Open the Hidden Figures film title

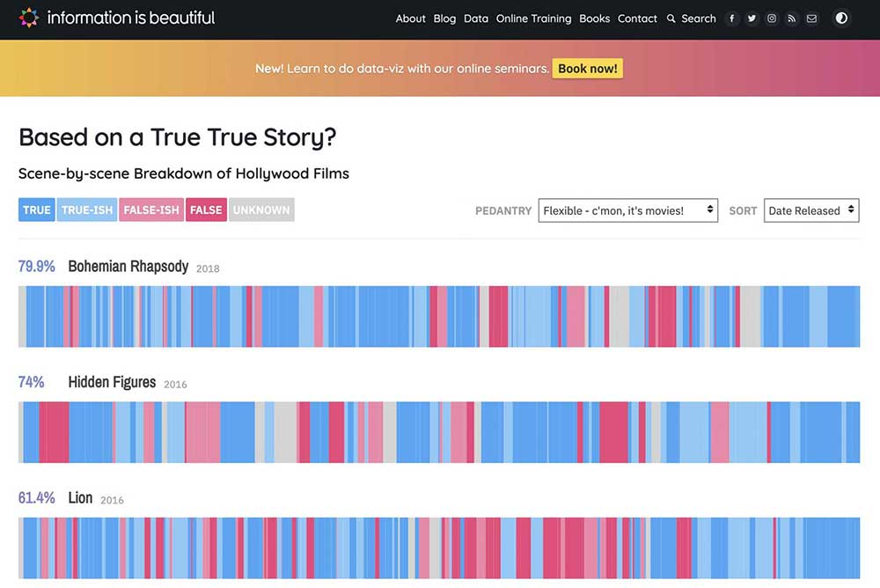tap(112, 382)
